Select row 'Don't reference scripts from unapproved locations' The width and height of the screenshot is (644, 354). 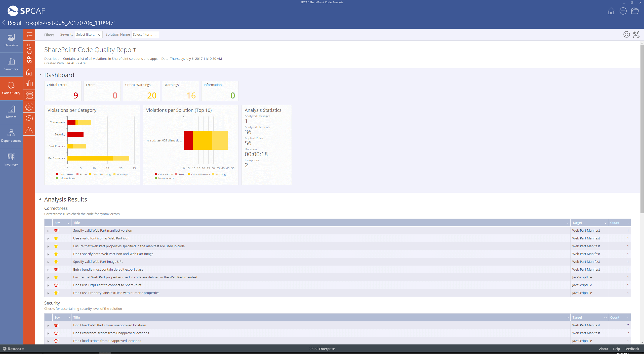[337, 333]
